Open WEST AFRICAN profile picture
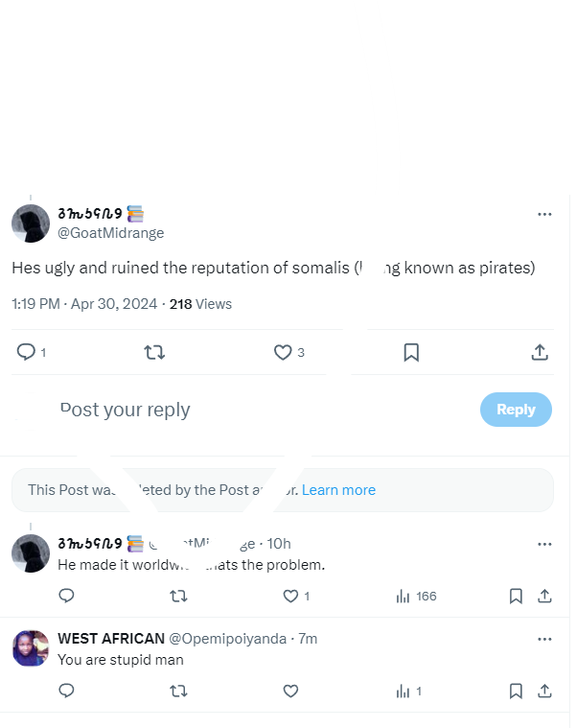577x728 pixels. 31,648
